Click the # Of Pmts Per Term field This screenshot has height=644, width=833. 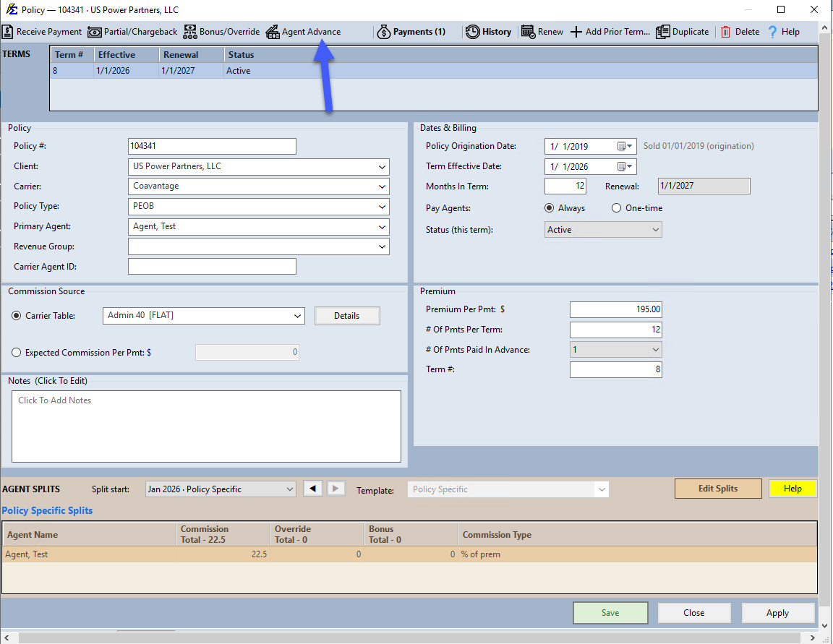click(x=616, y=330)
